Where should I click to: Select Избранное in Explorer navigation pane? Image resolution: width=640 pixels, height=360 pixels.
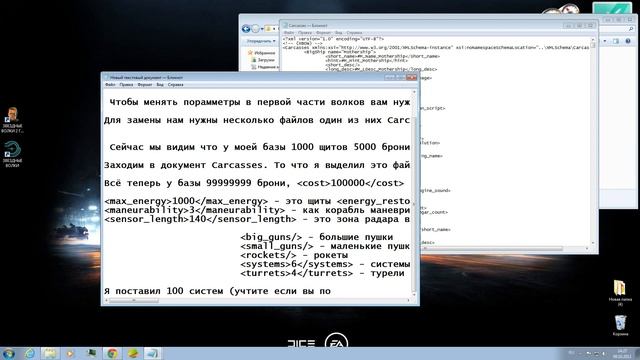pos(261,53)
